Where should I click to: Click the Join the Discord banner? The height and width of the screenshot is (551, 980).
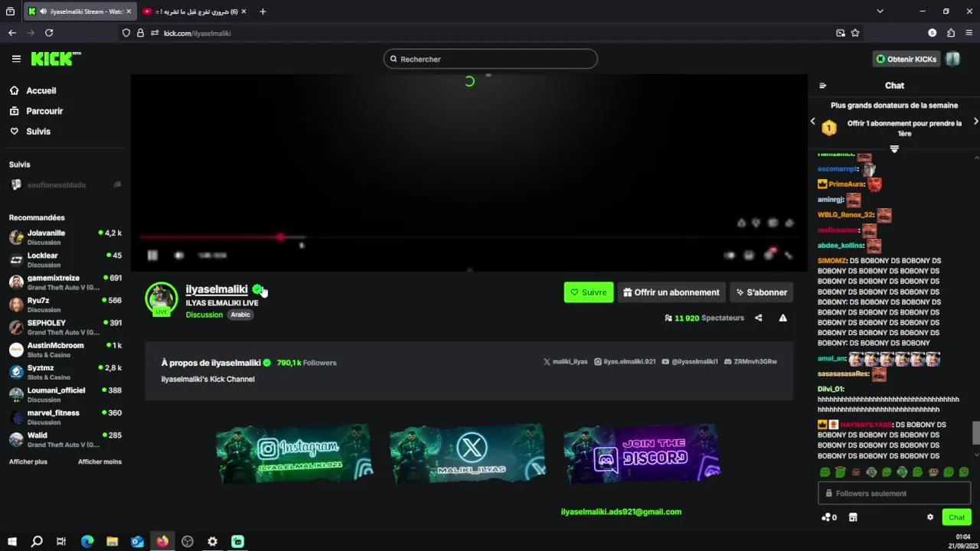(x=642, y=453)
